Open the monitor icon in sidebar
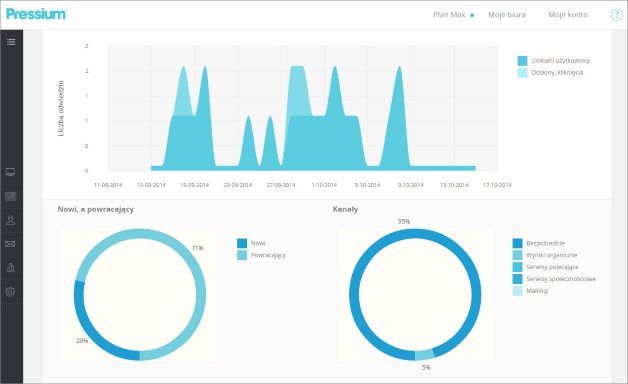The image size is (628, 384). tap(11, 172)
